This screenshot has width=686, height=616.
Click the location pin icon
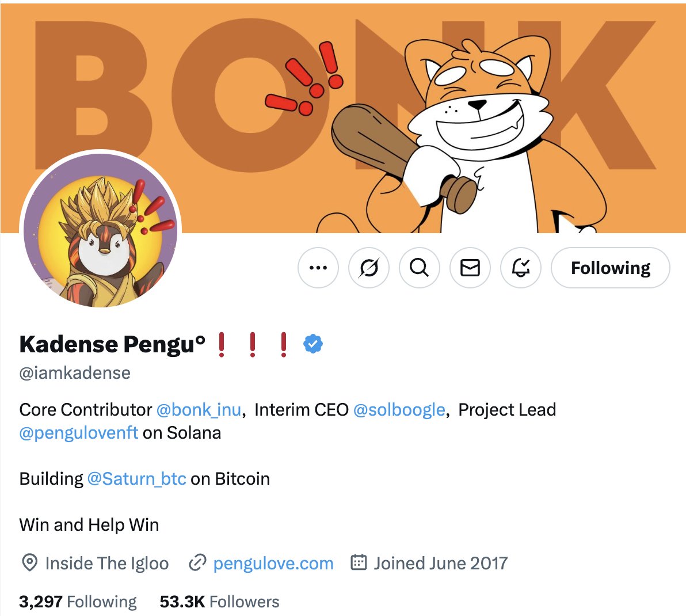29,562
